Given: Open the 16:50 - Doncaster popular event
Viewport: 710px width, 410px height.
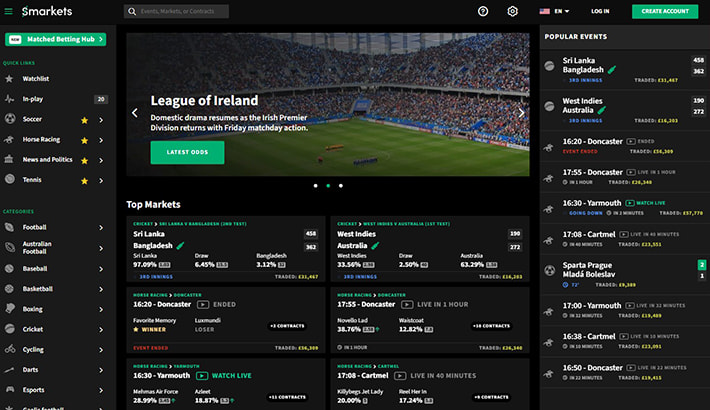Looking at the screenshot, I should (x=624, y=372).
